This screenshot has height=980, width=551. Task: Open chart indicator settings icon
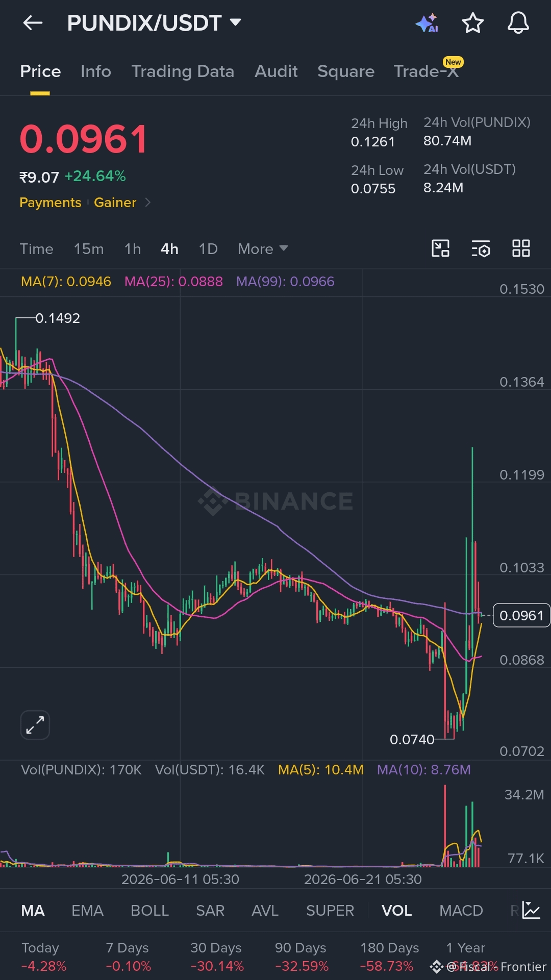point(481,248)
